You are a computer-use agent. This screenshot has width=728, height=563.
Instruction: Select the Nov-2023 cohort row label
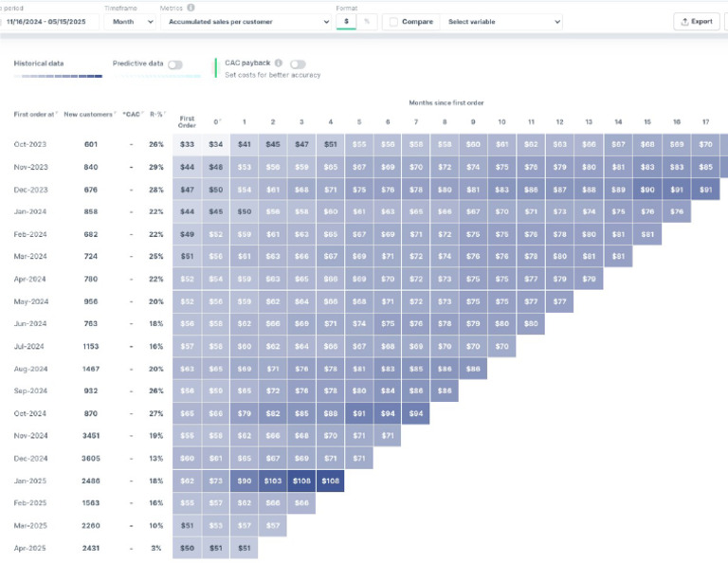click(x=30, y=167)
